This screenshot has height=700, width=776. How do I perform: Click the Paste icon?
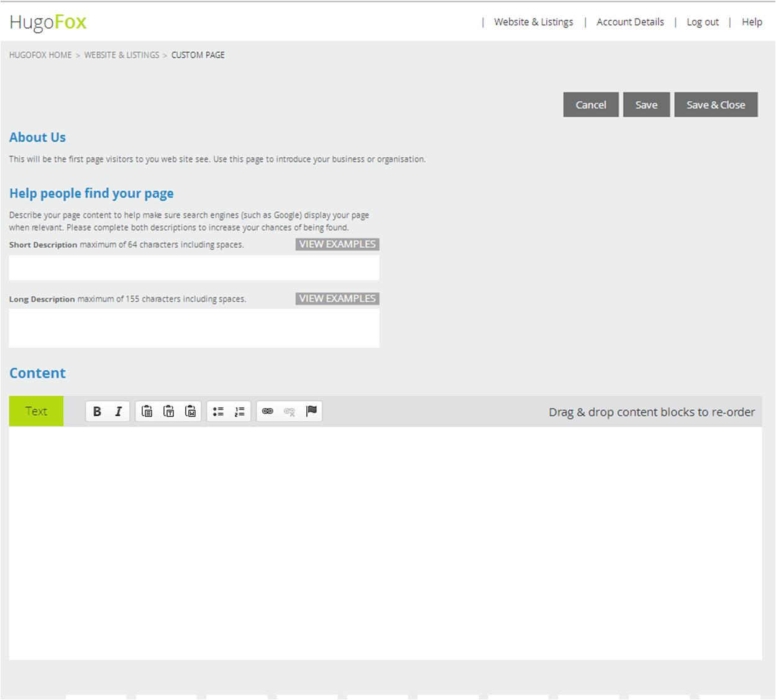[x=147, y=411]
